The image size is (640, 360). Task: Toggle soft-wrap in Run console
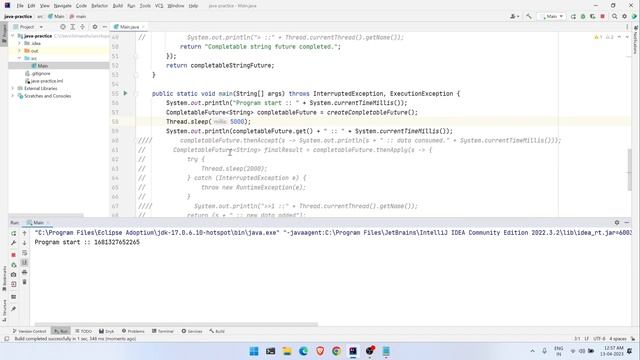click(24, 253)
